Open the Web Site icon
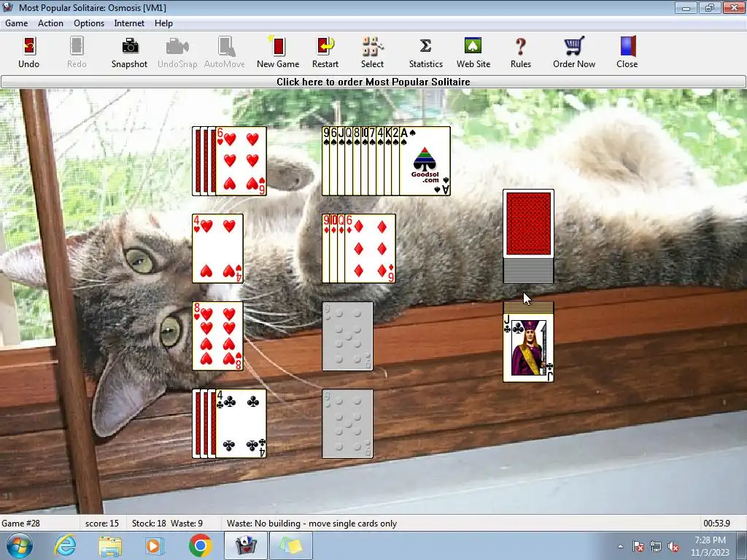The width and height of the screenshot is (747, 560). [x=473, y=52]
